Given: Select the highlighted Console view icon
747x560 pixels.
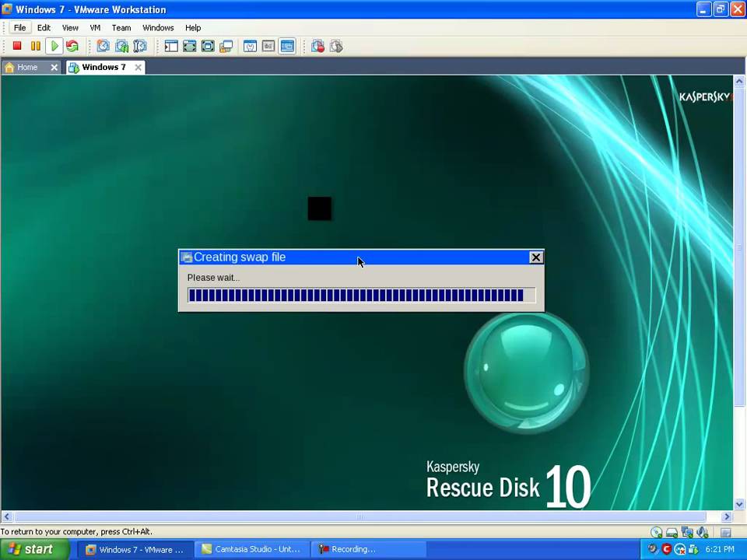Looking at the screenshot, I should click(287, 46).
